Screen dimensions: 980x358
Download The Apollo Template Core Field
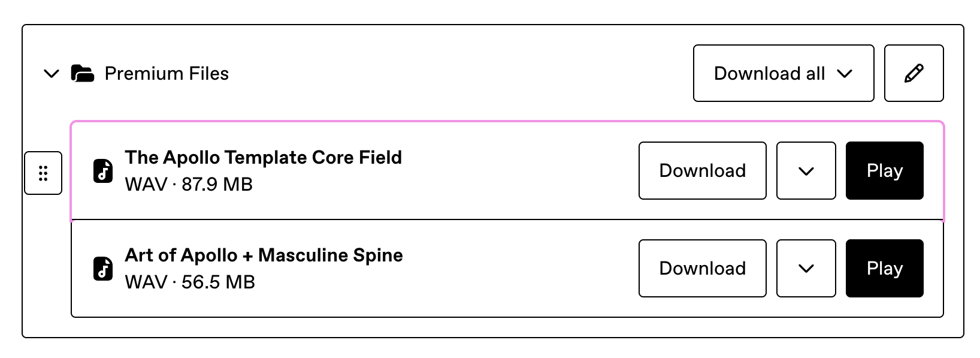[703, 170]
